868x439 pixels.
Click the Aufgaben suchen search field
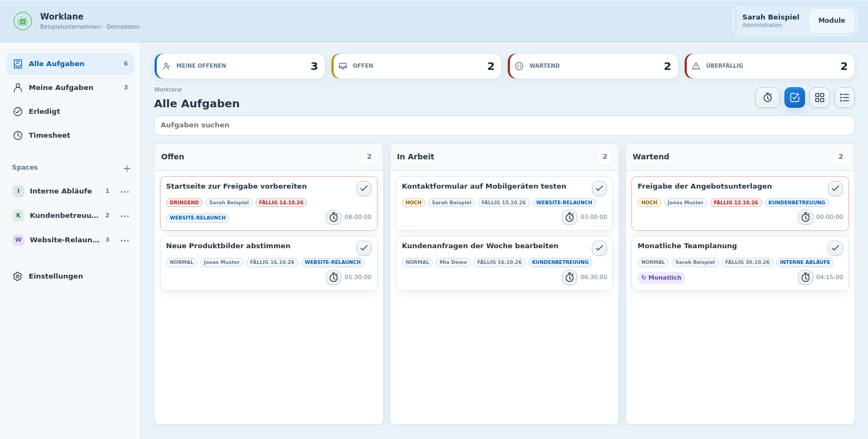click(x=505, y=125)
